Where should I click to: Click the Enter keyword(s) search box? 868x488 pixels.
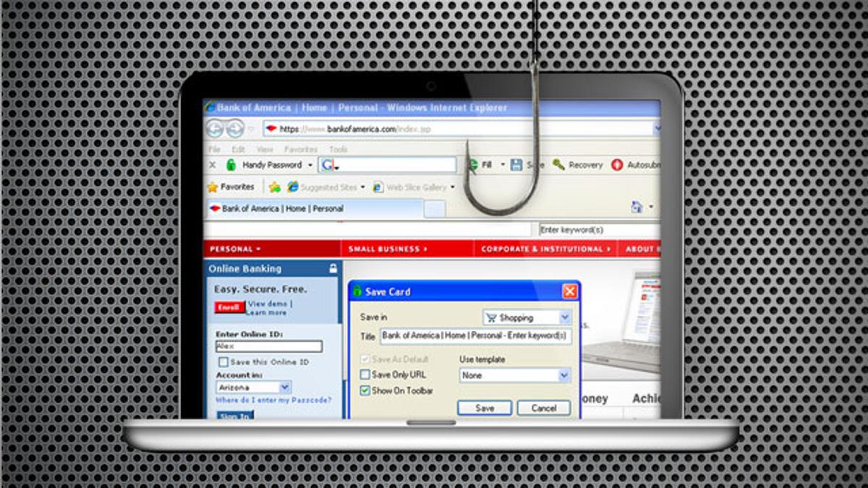600,230
